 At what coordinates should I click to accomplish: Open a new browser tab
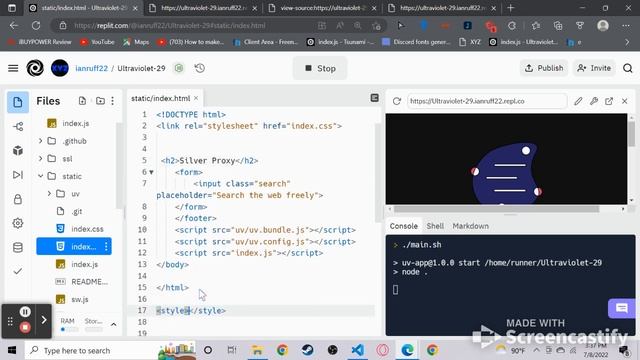[511, 8]
